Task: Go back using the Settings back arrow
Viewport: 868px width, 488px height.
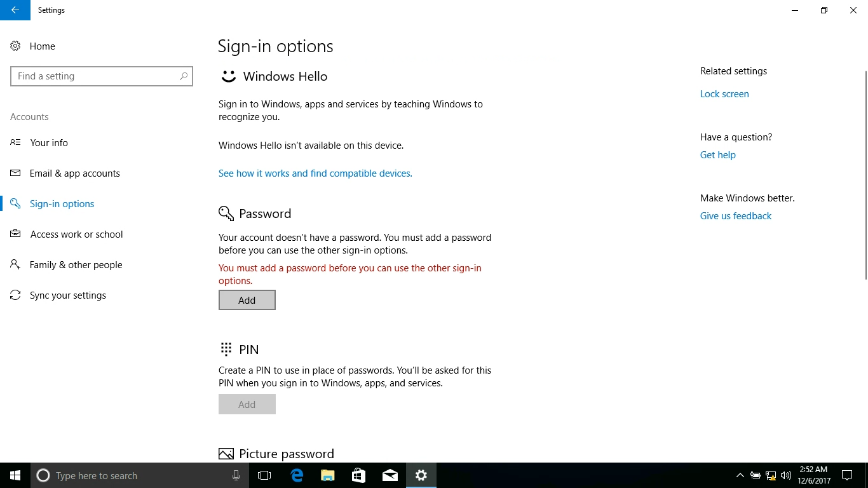Action: 15,10
